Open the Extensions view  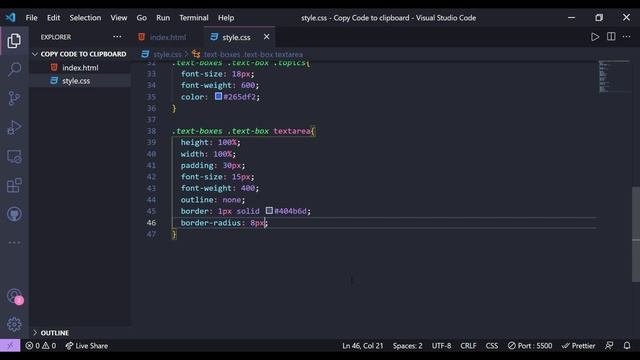14,185
